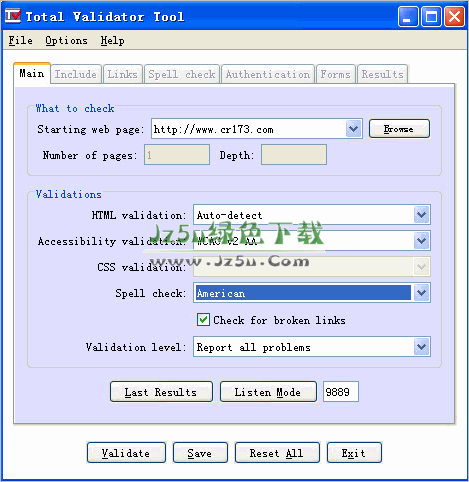Viewport: 469px width, 482px height.
Task: Open the Options menu
Action: pos(66,41)
